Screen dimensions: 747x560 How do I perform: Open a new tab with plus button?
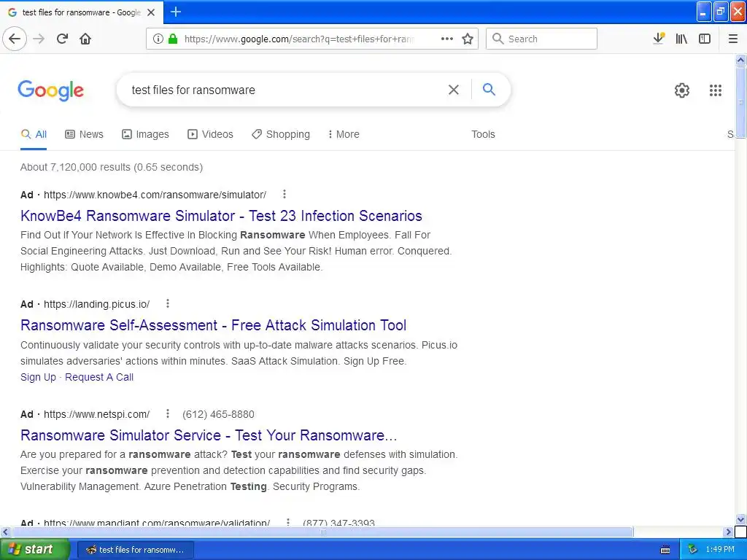pos(176,12)
